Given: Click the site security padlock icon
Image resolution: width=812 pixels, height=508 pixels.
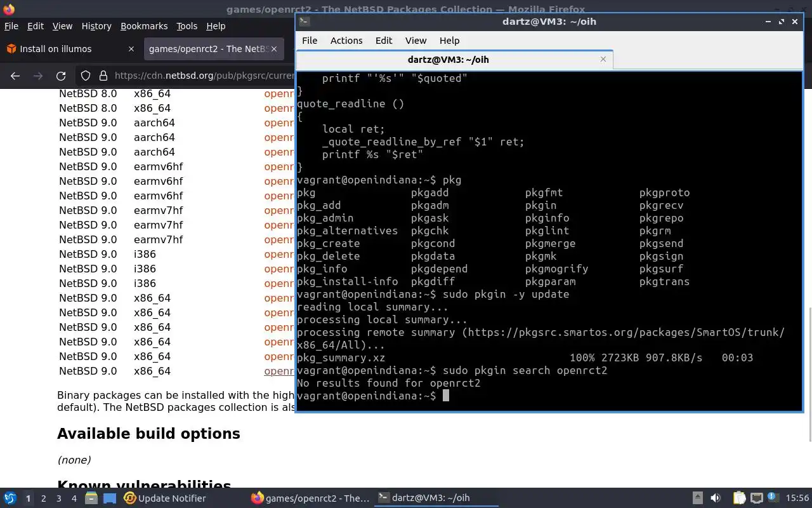Looking at the screenshot, I should 103,76.
